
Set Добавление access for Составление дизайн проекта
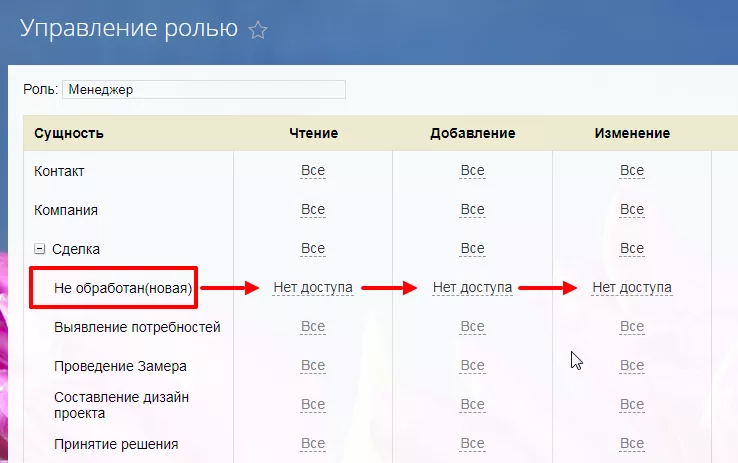pyautogui.click(x=473, y=405)
